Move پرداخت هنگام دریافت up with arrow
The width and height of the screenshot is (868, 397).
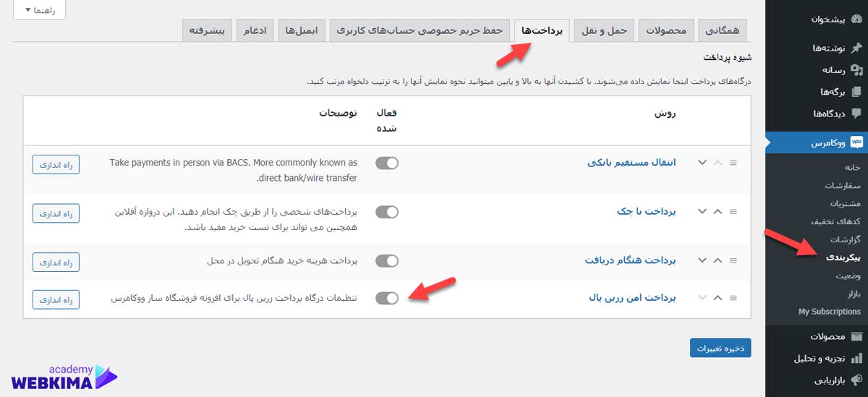[718, 260]
